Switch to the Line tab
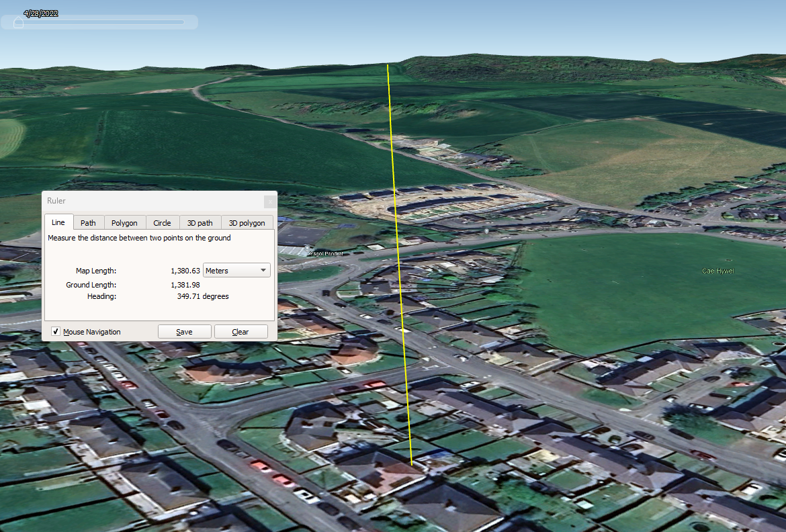The height and width of the screenshot is (532, 786). click(x=58, y=222)
